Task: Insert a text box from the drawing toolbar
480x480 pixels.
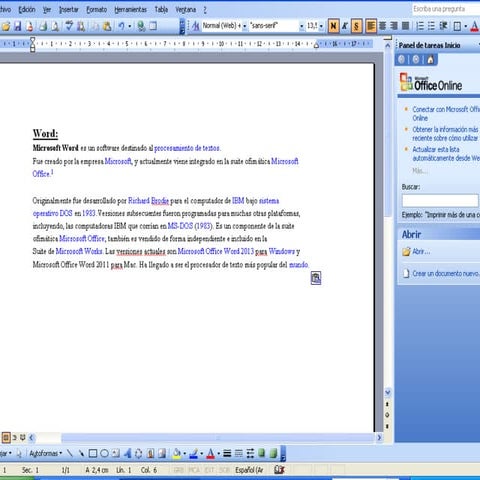Action: coord(116,453)
